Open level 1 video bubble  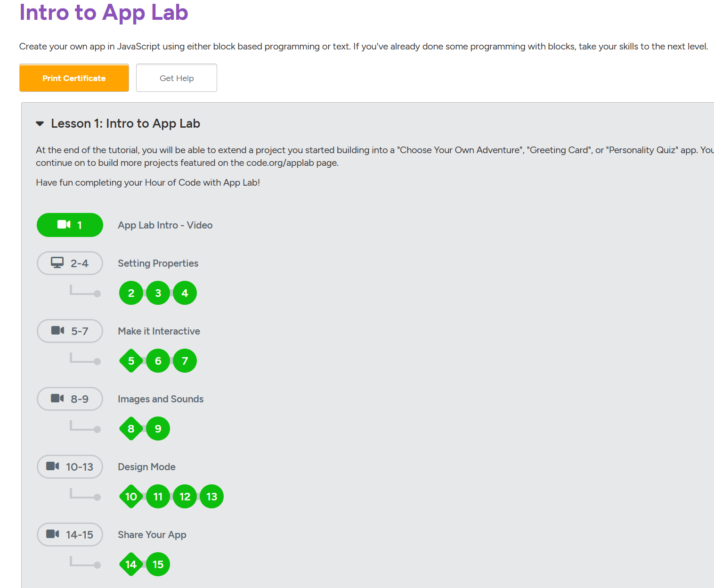coord(70,225)
